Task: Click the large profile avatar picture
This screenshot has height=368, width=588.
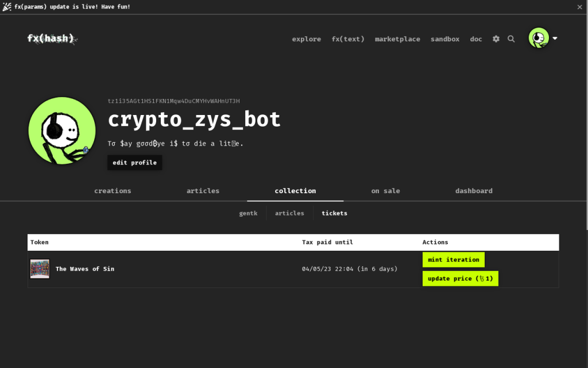Action: (62, 131)
